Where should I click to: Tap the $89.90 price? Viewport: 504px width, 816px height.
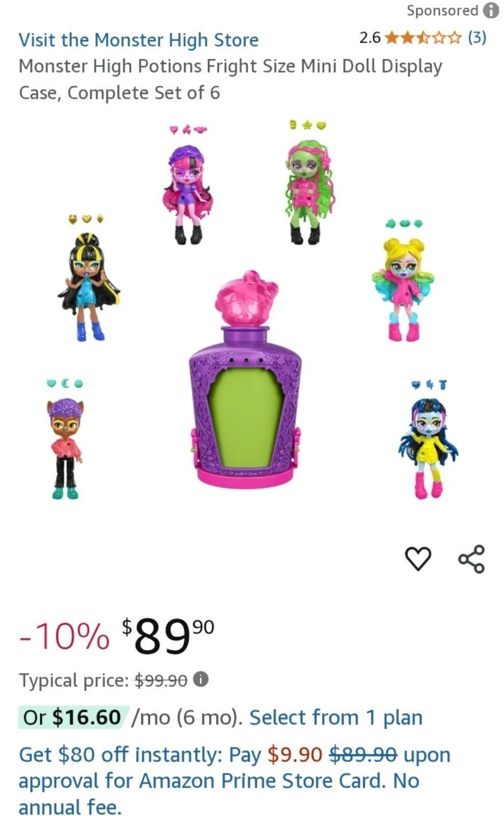[168, 635]
